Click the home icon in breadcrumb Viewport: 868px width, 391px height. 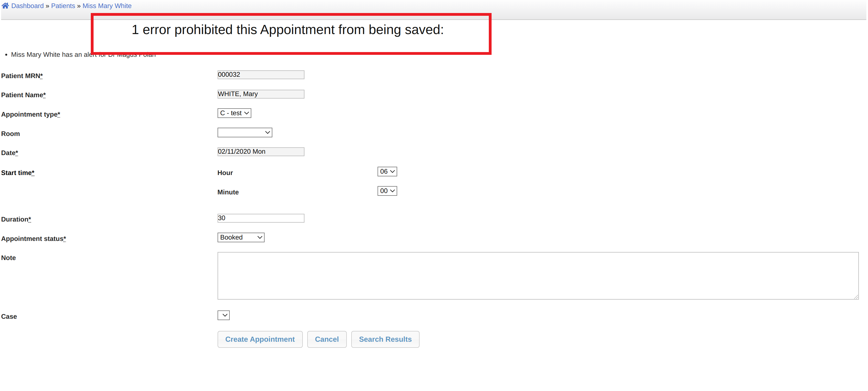pyautogui.click(x=5, y=6)
